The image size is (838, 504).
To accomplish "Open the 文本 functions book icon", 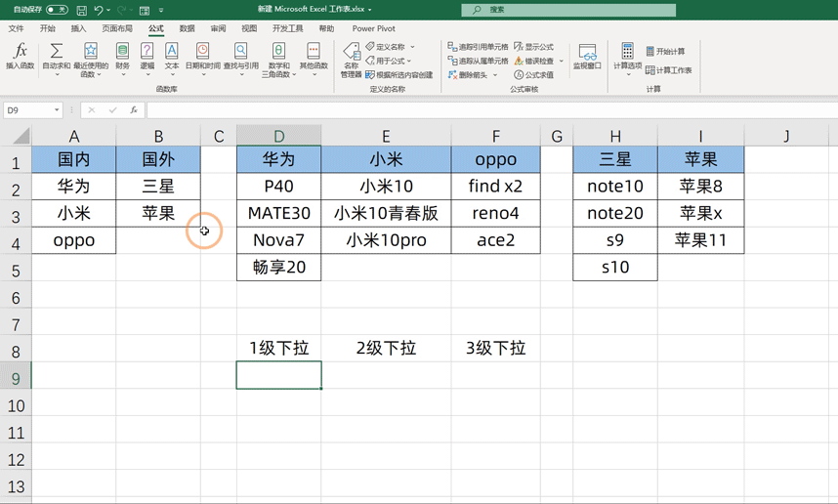I will coord(172,51).
